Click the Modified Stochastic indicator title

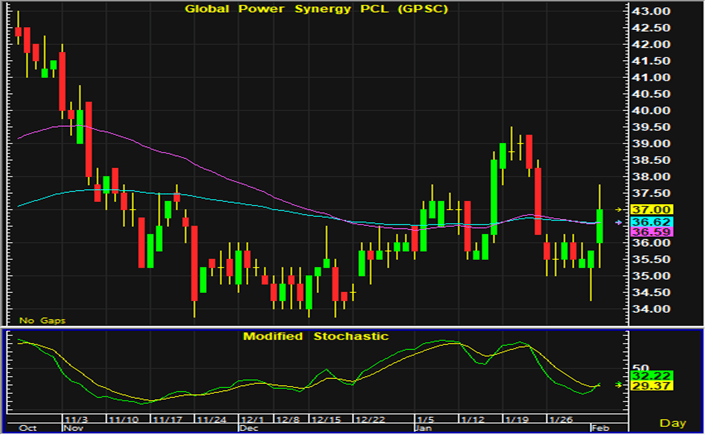click(x=315, y=337)
